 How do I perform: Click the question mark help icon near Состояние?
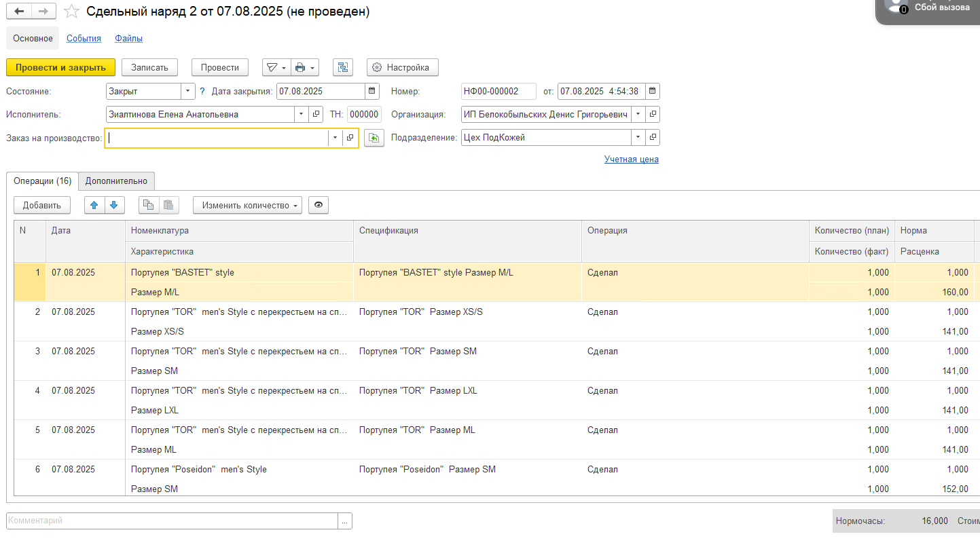(x=202, y=91)
